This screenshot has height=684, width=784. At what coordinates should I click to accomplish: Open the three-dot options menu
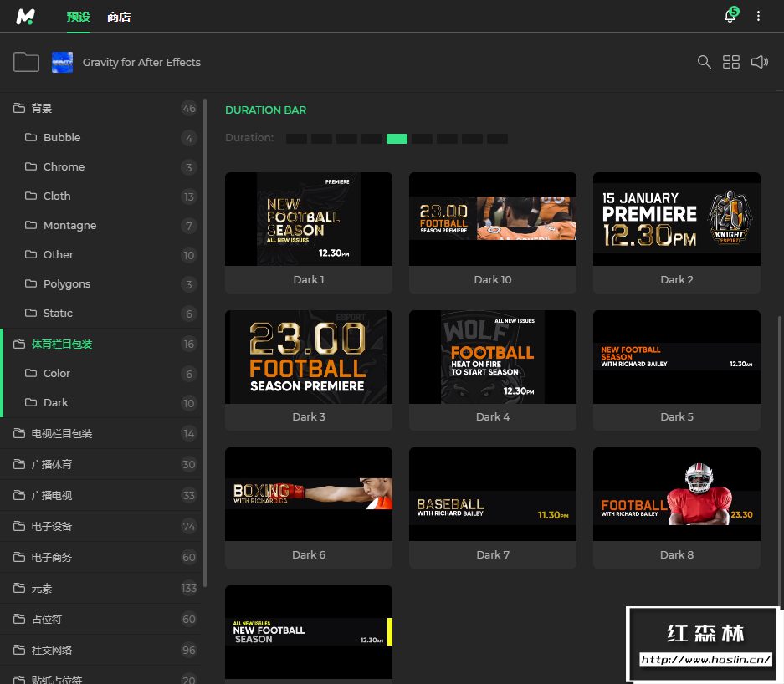pyautogui.click(x=758, y=16)
